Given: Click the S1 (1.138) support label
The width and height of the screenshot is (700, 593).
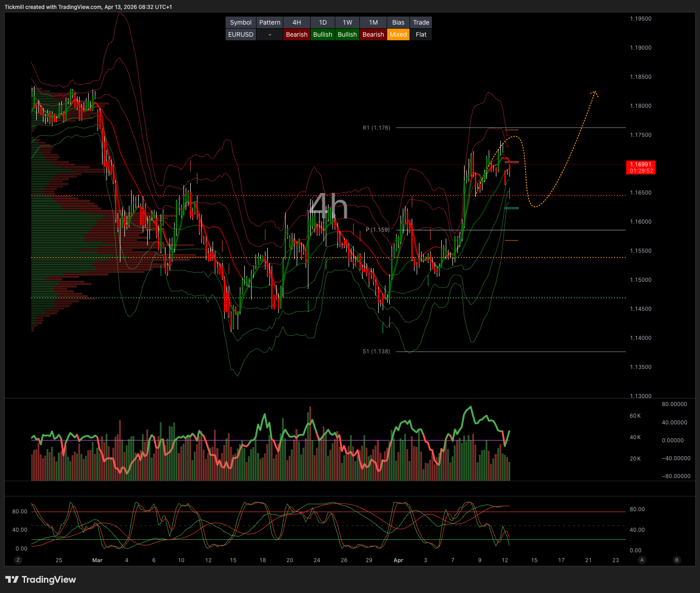Looking at the screenshot, I should tap(376, 352).
